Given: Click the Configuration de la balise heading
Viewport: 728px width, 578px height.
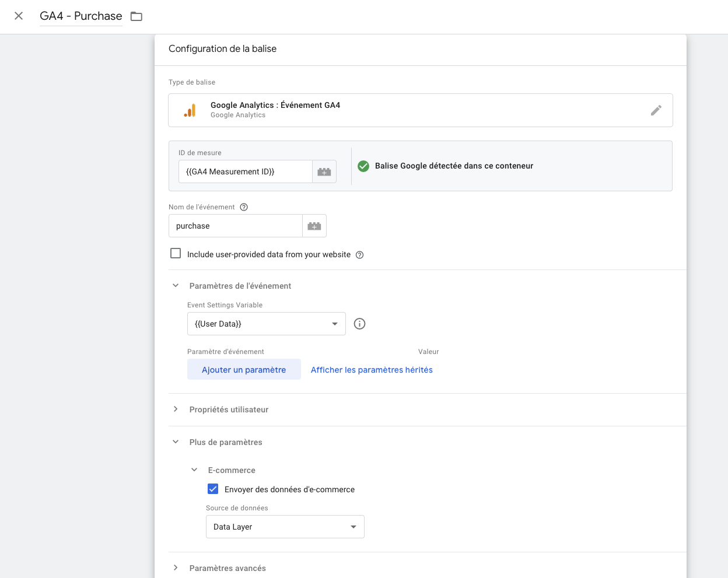Looking at the screenshot, I should (222, 49).
